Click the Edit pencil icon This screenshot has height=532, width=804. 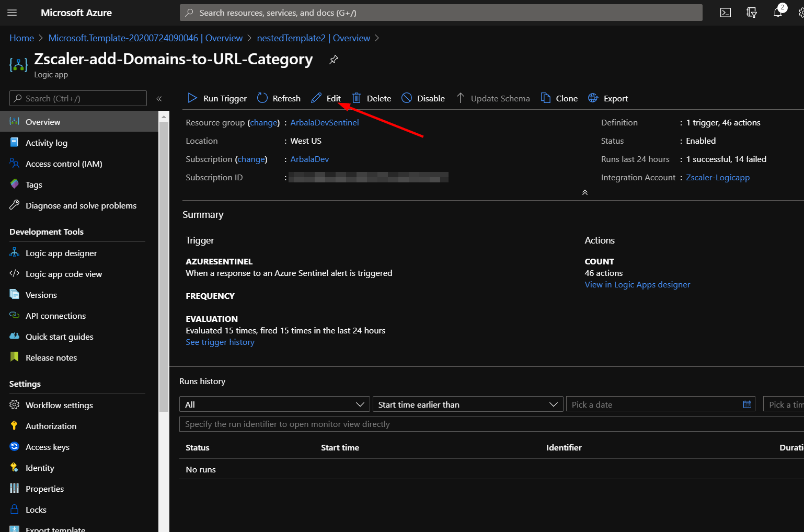316,98
